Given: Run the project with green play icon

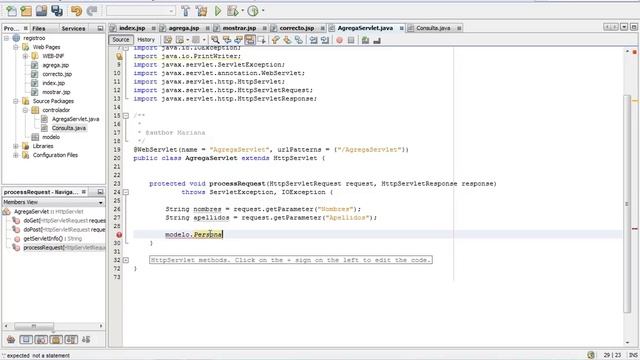Looking at the screenshot, I should point(218,11).
